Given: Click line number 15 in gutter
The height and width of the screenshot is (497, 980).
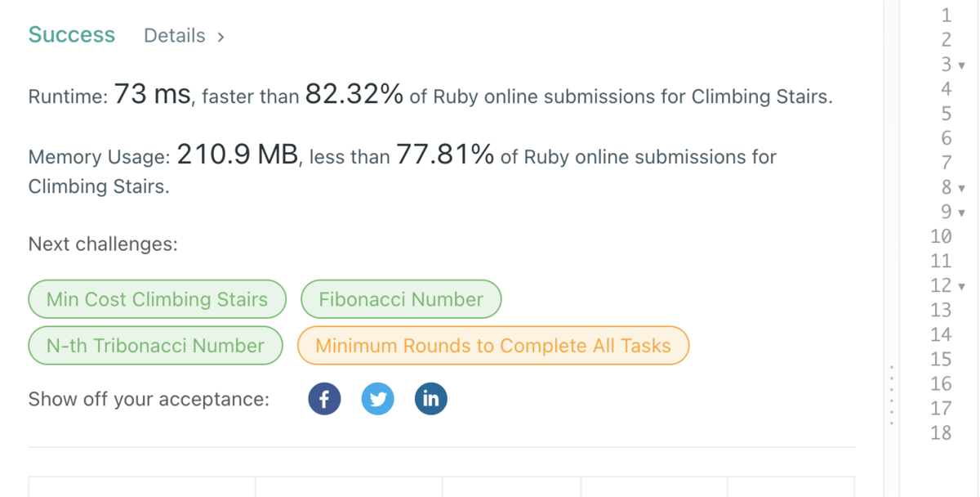Looking at the screenshot, I should point(941,360).
